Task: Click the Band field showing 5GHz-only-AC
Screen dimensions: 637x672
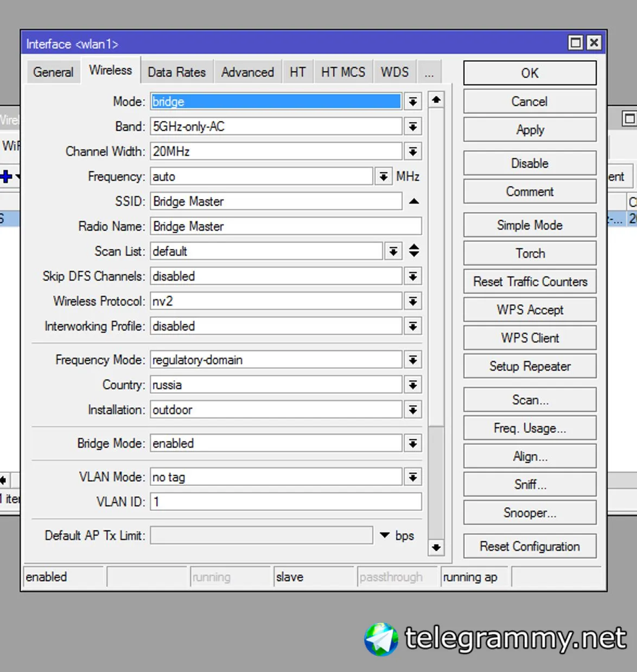Action: pos(276,126)
